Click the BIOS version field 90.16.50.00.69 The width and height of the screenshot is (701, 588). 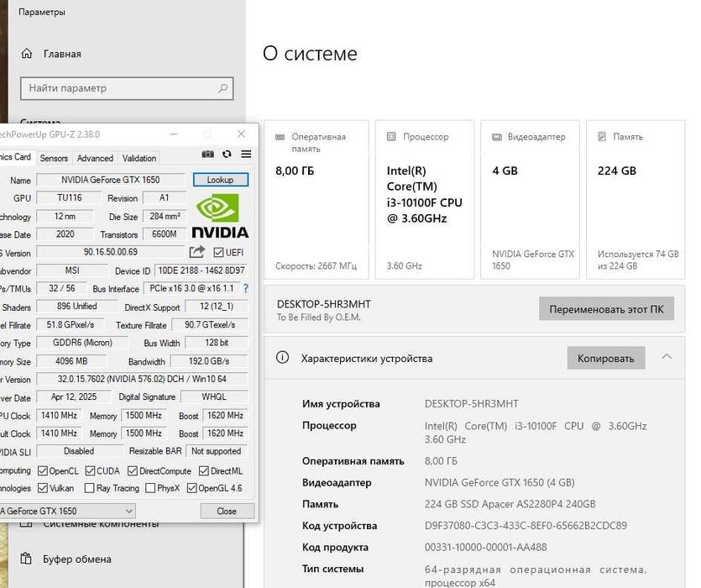tap(111, 252)
